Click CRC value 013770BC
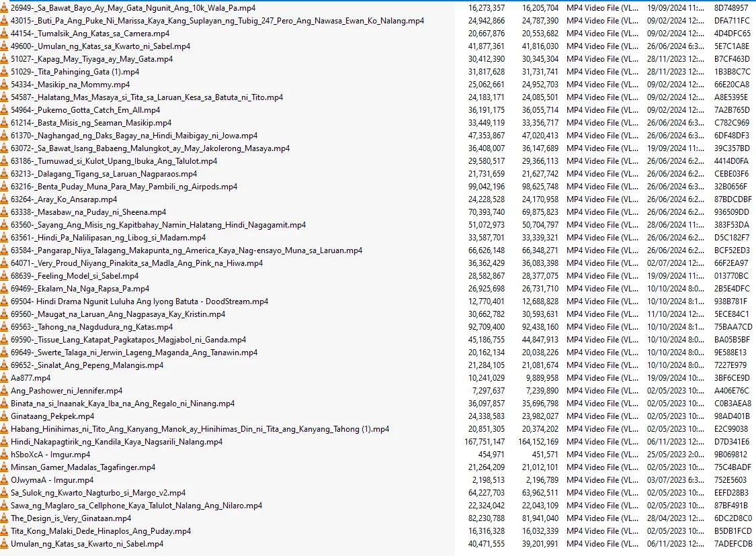This screenshot has height=556, width=756. point(731,276)
